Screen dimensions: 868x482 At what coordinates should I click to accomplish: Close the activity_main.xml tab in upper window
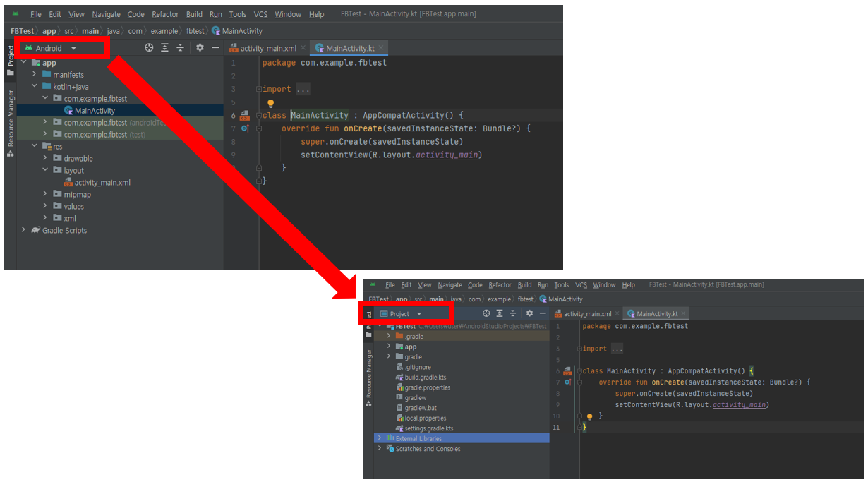pos(303,48)
